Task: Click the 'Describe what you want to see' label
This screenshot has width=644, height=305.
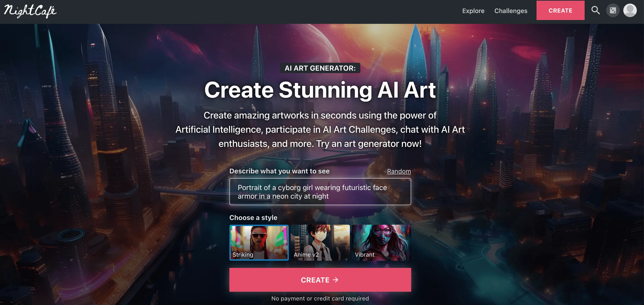Action: pos(280,171)
